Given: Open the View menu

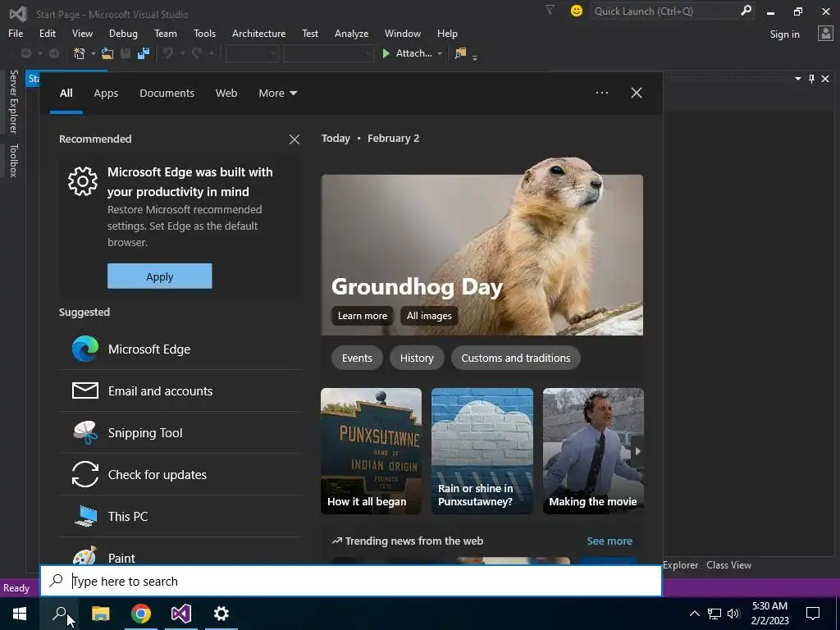Looking at the screenshot, I should coord(82,33).
